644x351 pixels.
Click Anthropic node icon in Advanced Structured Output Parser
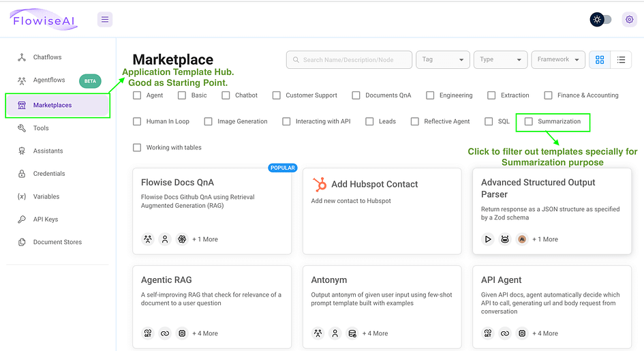(x=521, y=239)
